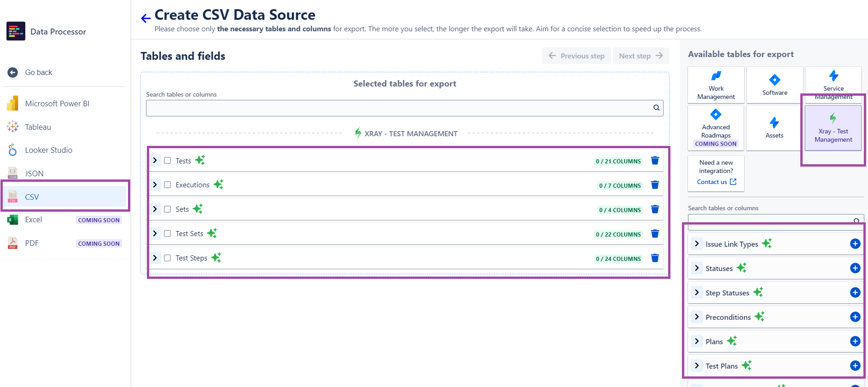Expand Step Statuses in available tables
Screen dimensions: 868x387
click(697, 293)
